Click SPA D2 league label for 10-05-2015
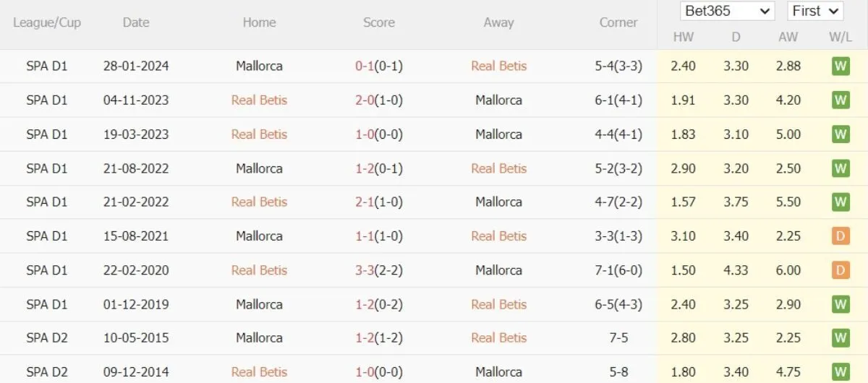The height and width of the screenshot is (383, 868). (x=47, y=338)
